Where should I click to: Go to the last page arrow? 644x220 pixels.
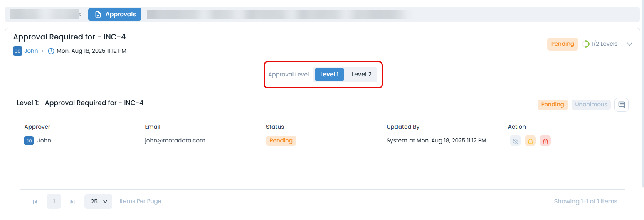point(72,202)
